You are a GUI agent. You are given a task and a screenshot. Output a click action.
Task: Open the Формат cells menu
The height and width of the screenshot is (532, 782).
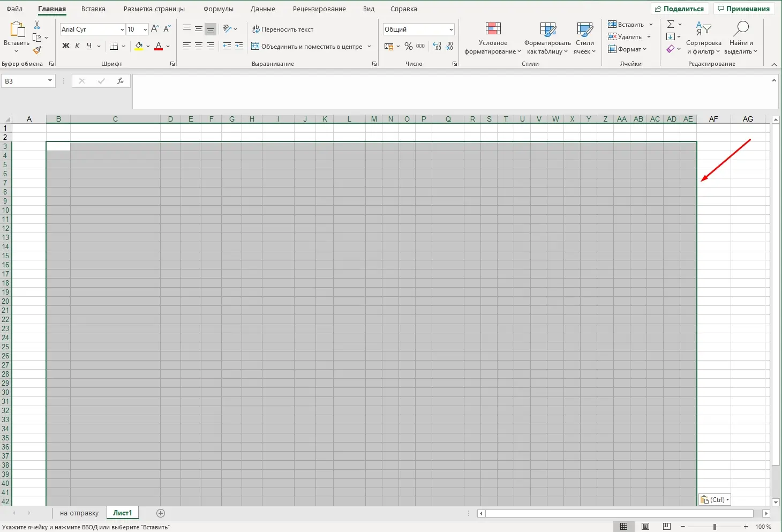click(627, 49)
